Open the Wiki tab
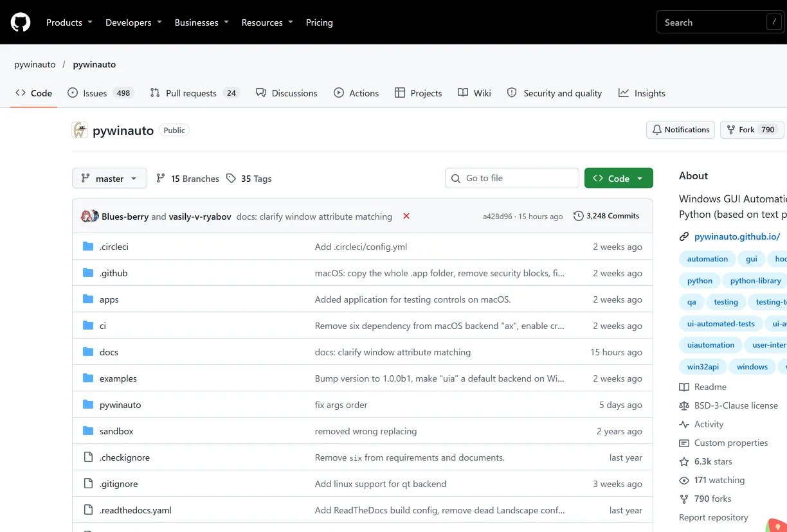 [x=475, y=93]
